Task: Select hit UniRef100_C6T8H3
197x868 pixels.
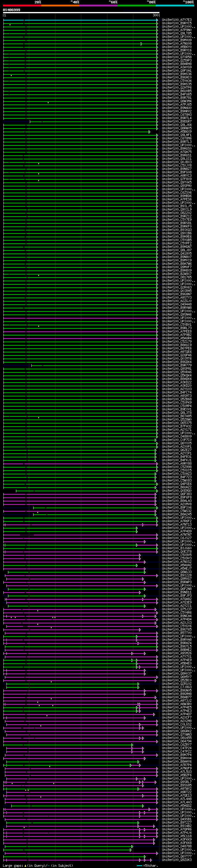Action: coord(177,115)
